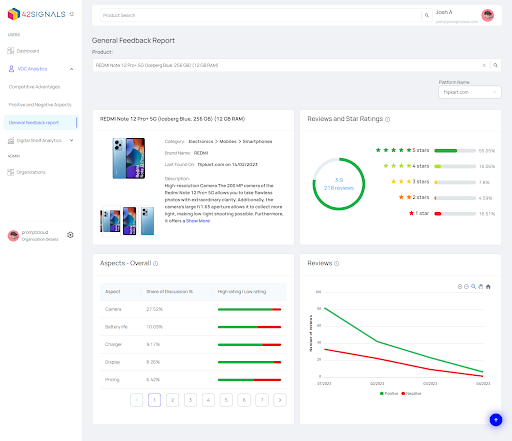Reset Reviews chart with home icon
The image size is (512, 441).
pyautogui.click(x=488, y=287)
